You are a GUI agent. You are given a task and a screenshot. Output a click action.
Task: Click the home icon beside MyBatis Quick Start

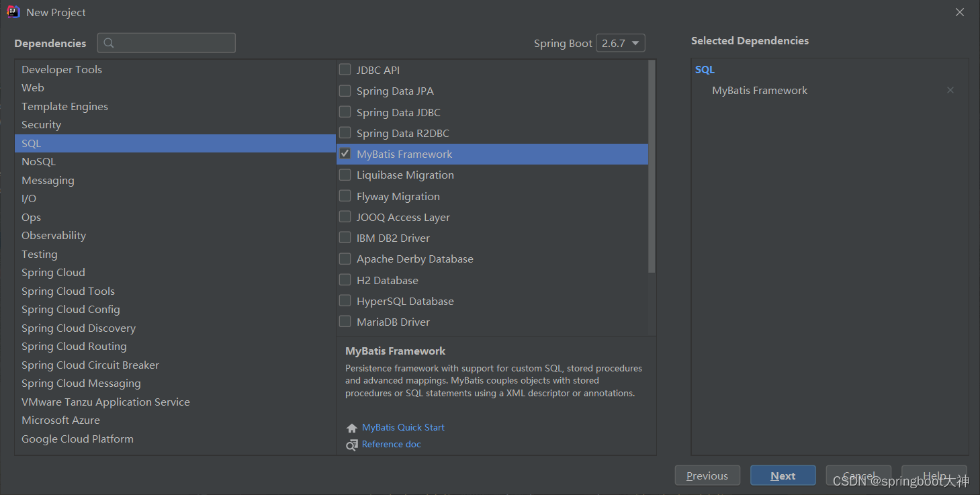352,428
